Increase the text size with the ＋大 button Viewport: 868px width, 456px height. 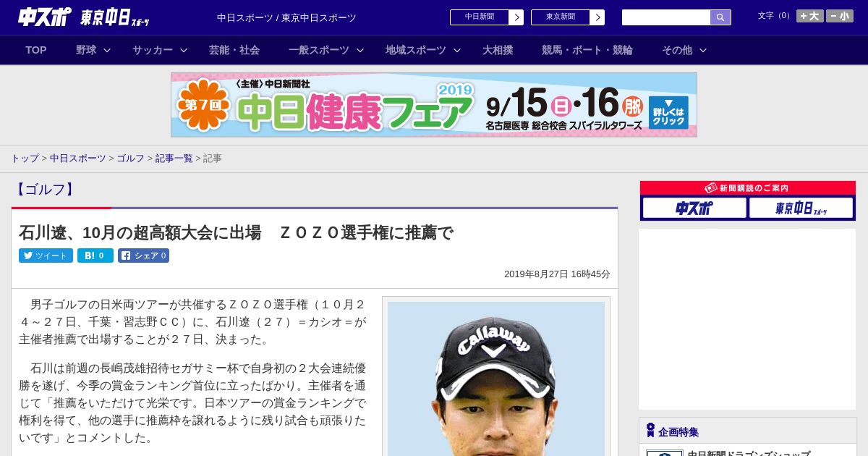pyautogui.click(x=810, y=16)
